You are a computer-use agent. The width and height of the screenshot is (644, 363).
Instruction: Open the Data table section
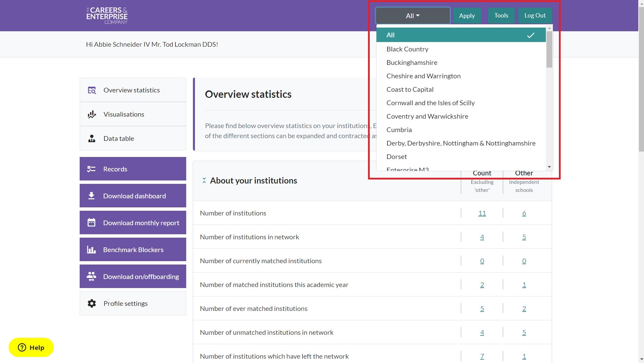coord(133,138)
